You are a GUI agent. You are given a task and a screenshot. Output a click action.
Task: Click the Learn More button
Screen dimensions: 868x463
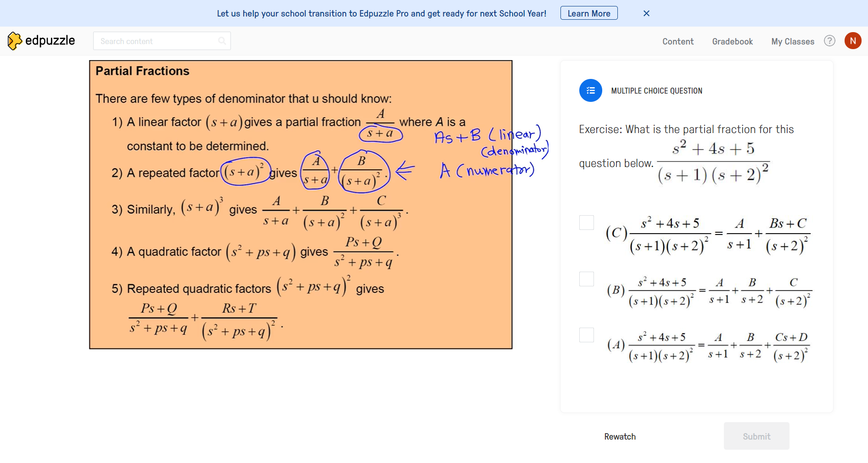(x=588, y=13)
